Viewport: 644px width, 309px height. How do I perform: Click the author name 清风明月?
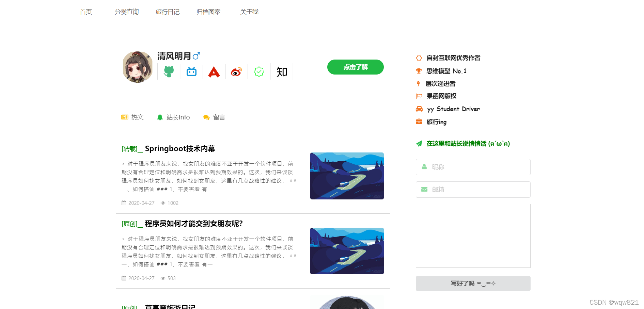tap(174, 56)
